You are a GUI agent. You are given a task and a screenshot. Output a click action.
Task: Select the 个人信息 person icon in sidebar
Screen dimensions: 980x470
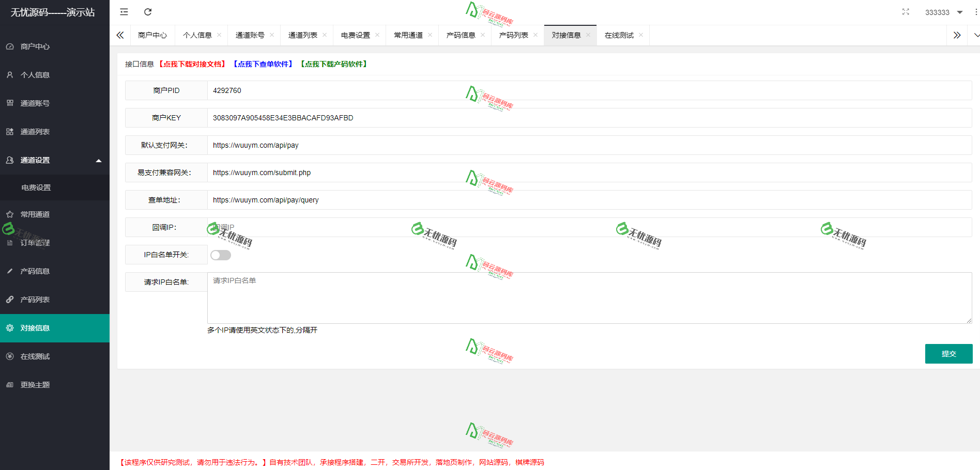click(9, 74)
